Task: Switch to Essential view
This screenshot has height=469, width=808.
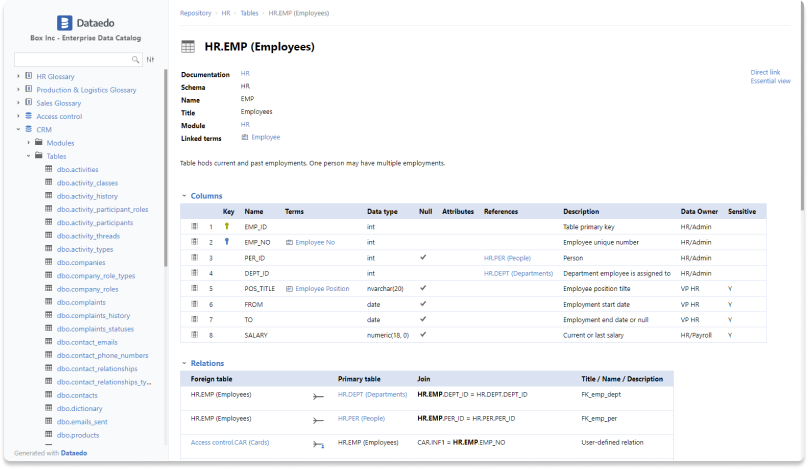Action: 770,81
